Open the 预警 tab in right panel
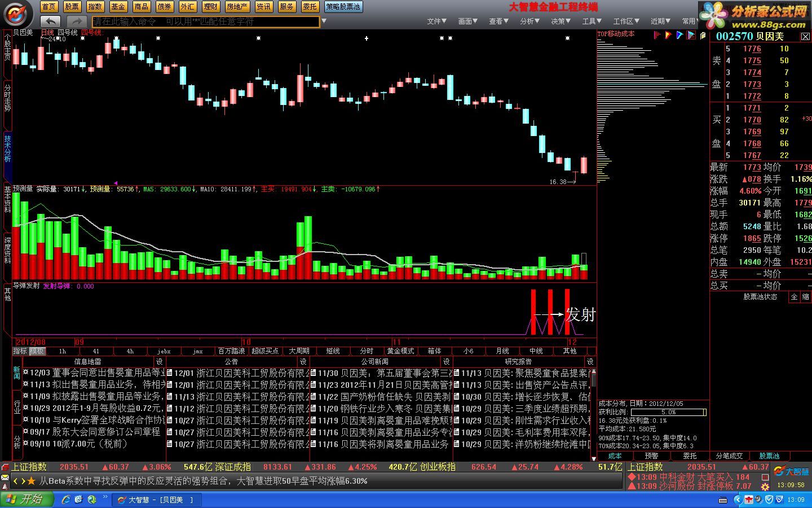The image size is (812, 508). point(651,456)
